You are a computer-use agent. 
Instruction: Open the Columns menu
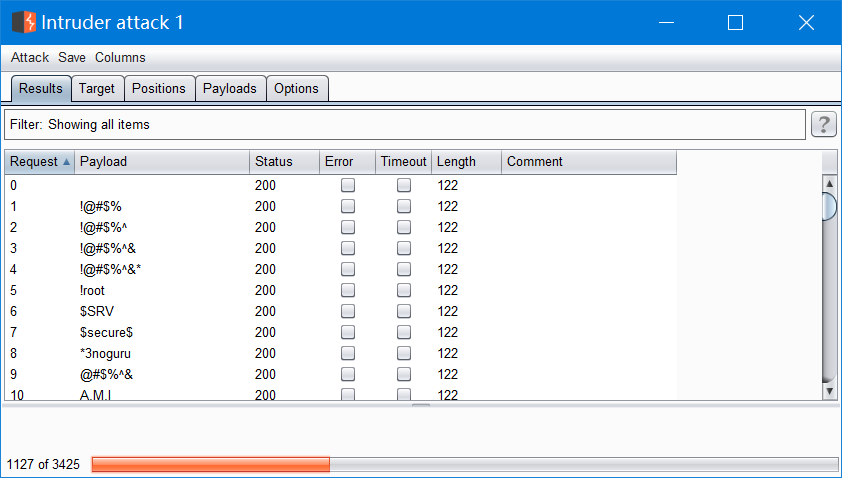pyautogui.click(x=120, y=57)
